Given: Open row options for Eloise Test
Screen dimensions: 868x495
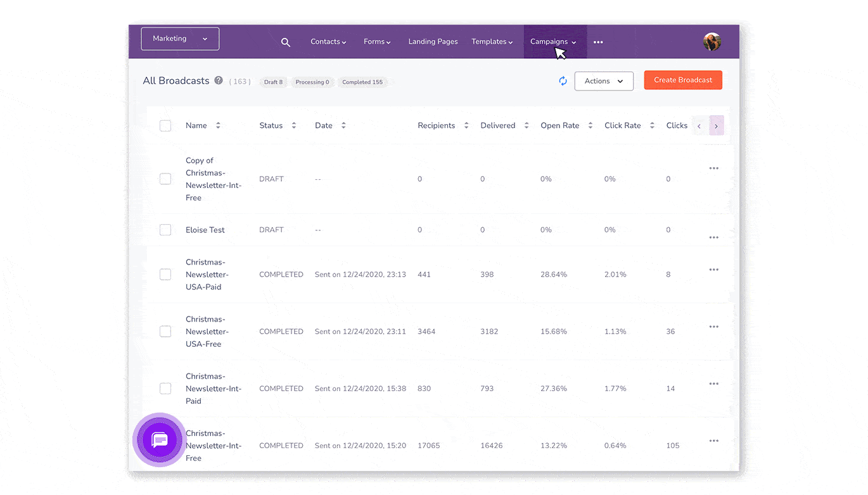Looking at the screenshot, I should click(713, 237).
